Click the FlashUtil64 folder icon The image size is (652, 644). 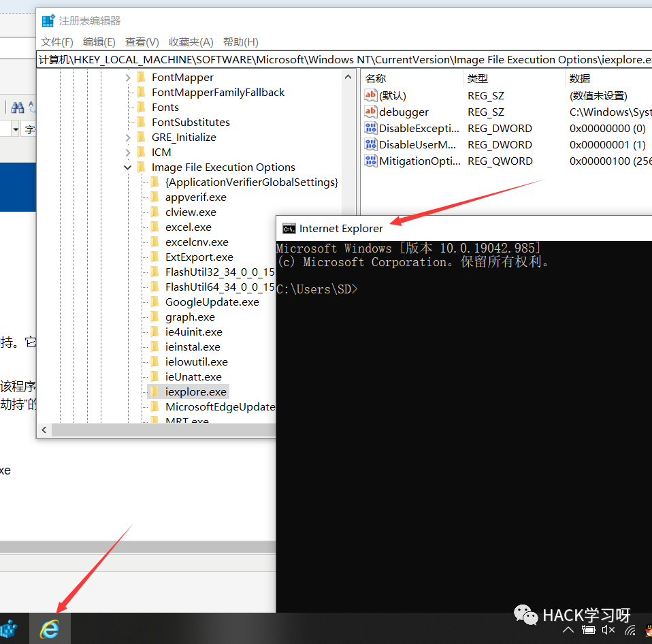point(154,287)
